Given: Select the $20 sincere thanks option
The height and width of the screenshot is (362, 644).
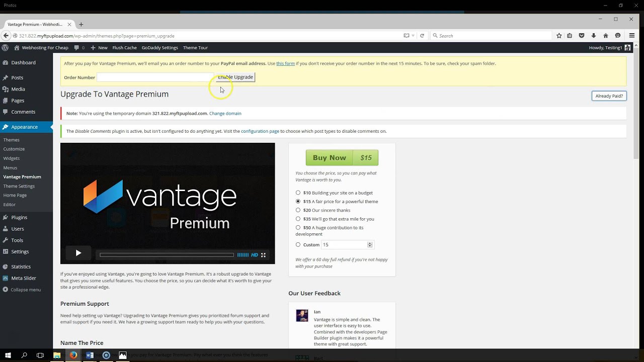Looking at the screenshot, I should [x=298, y=210].
